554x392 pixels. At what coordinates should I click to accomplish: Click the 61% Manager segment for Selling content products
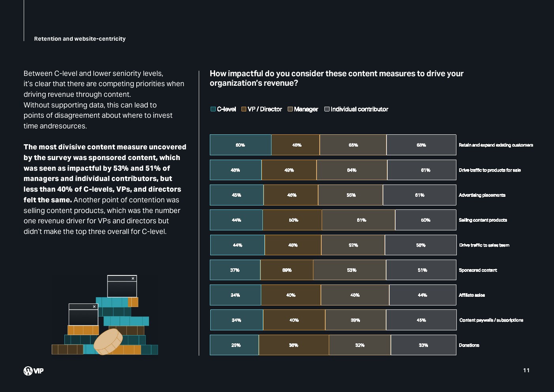click(x=358, y=220)
